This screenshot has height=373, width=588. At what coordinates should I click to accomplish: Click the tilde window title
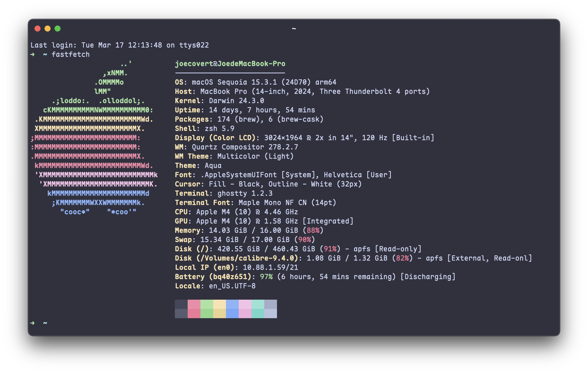(294, 29)
